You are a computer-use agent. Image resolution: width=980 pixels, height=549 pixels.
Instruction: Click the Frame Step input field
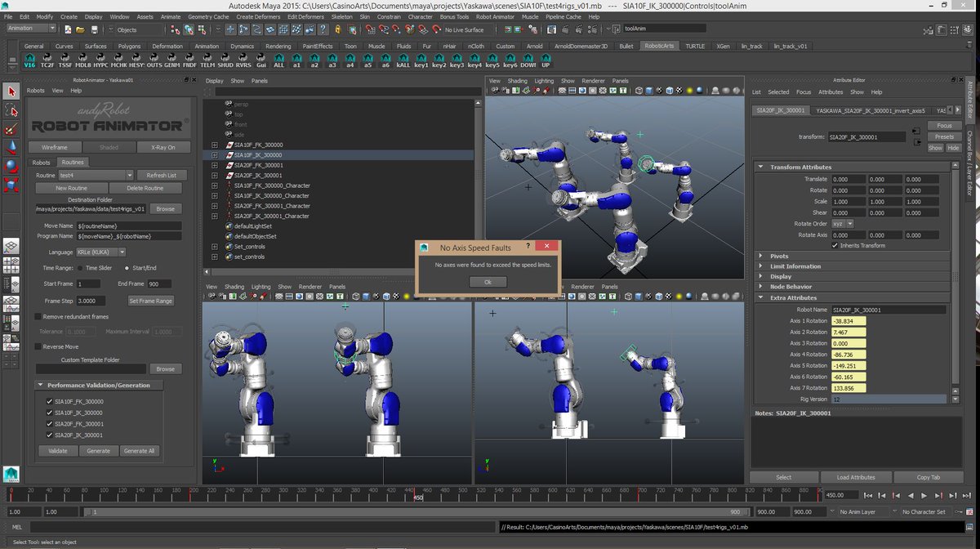pos(89,301)
